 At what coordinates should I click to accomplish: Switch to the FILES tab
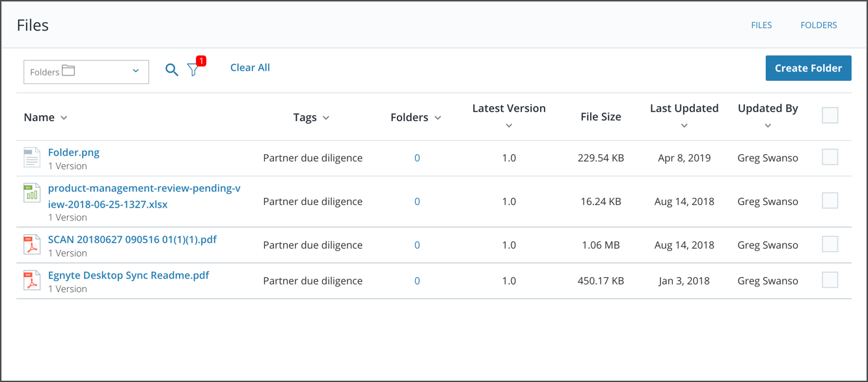[x=761, y=25]
